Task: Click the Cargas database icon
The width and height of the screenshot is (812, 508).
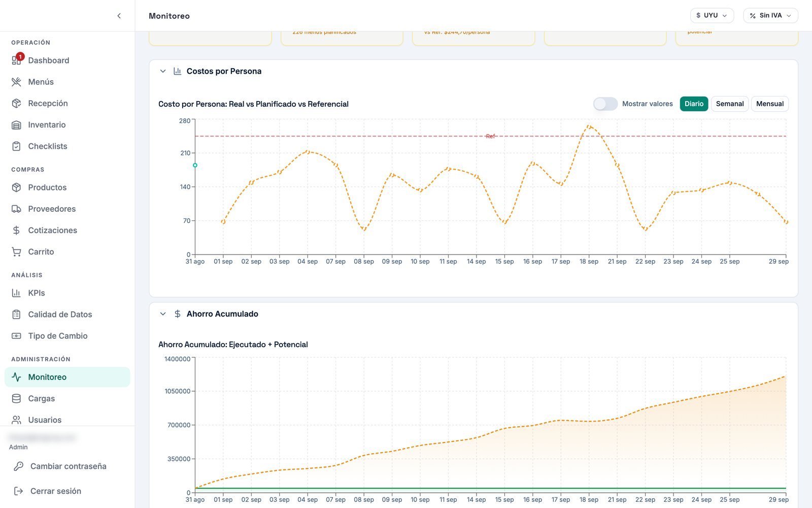Action: pyautogui.click(x=16, y=398)
